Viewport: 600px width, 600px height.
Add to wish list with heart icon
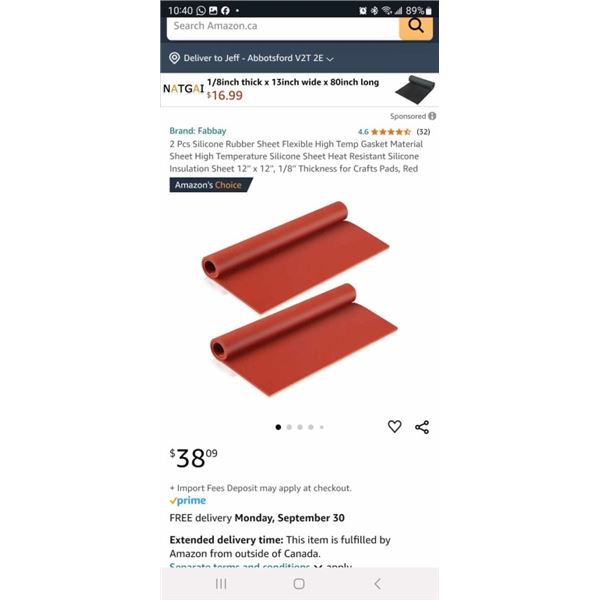(x=395, y=426)
